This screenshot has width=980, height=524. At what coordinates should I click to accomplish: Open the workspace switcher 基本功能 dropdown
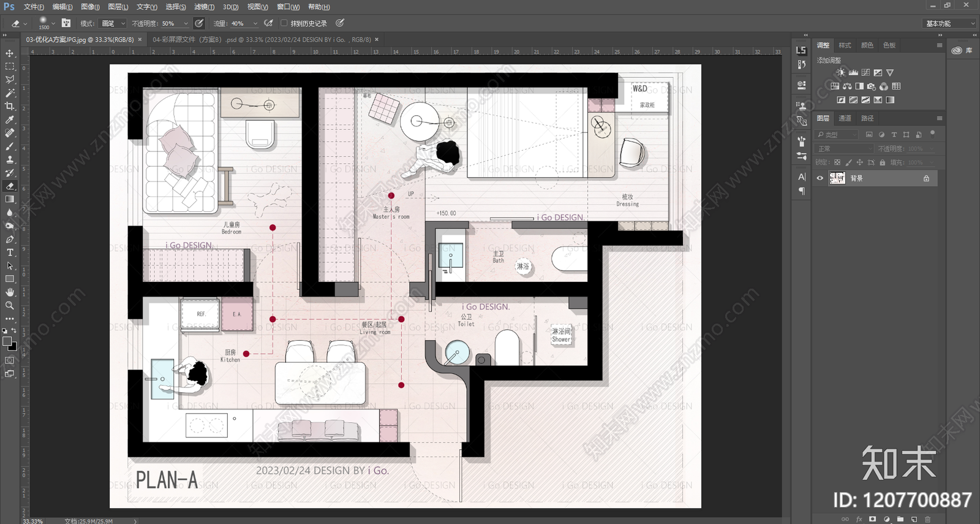tap(949, 23)
